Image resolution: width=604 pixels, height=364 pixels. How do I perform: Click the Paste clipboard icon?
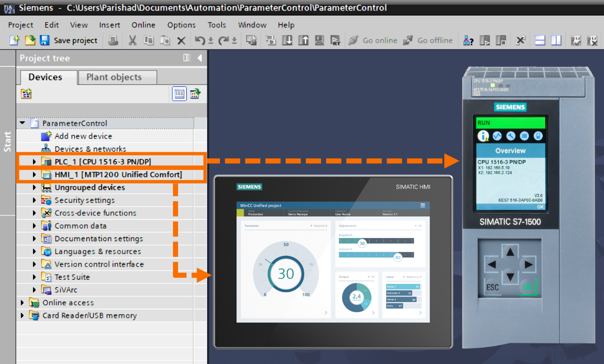pos(165,40)
